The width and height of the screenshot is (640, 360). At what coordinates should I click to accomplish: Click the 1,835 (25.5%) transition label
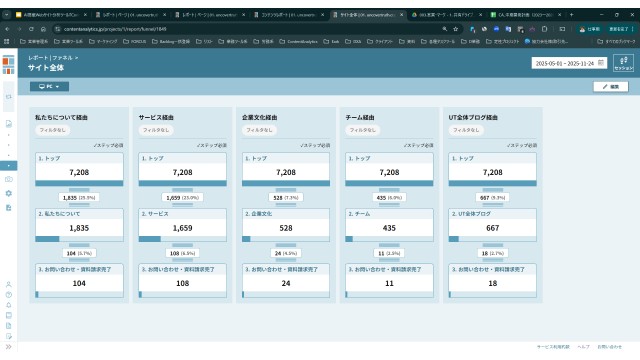79,198
